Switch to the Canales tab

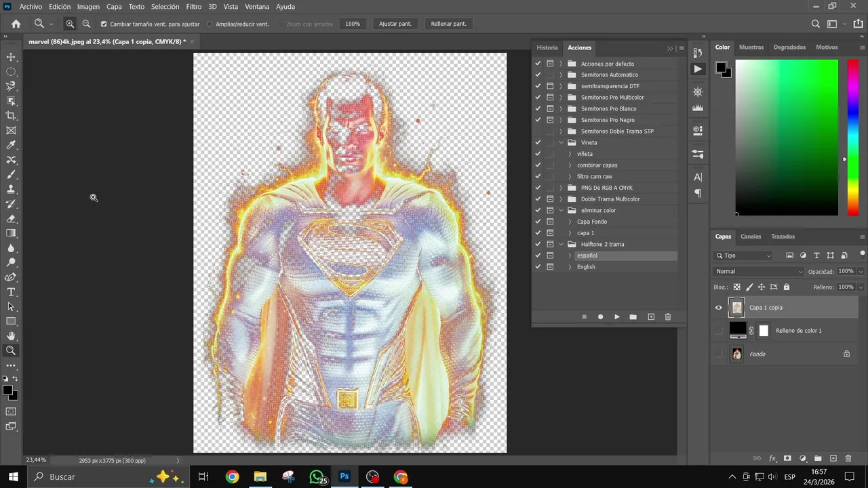pyautogui.click(x=751, y=237)
